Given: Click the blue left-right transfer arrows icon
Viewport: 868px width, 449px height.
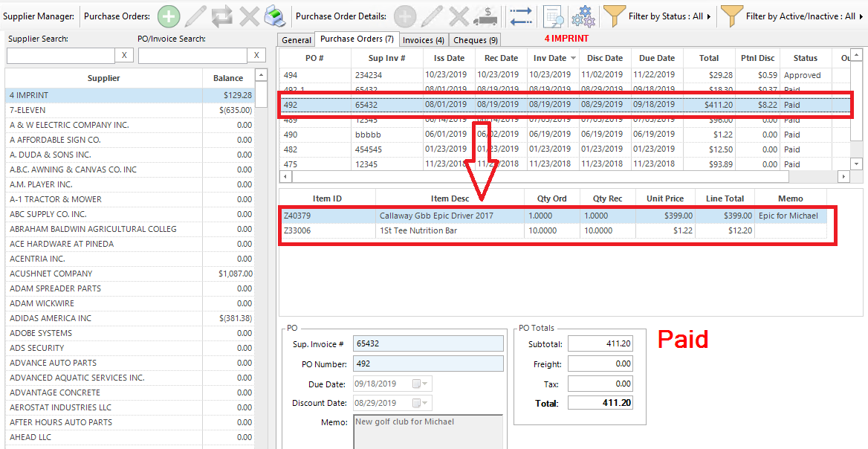Looking at the screenshot, I should click(x=521, y=16).
